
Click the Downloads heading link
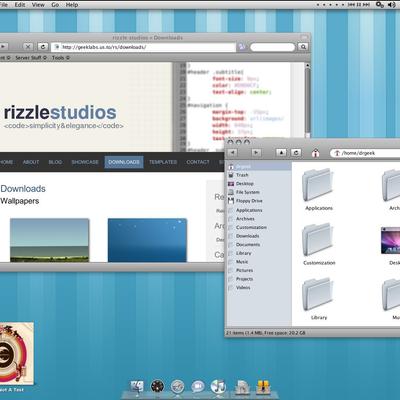tap(23, 189)
